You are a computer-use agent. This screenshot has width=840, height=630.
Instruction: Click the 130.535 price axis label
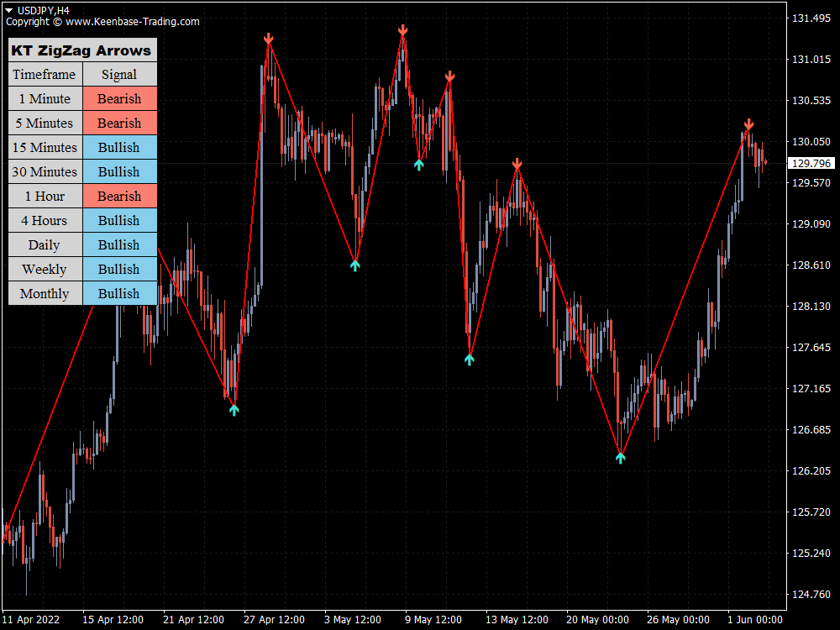tap(811, 101)
